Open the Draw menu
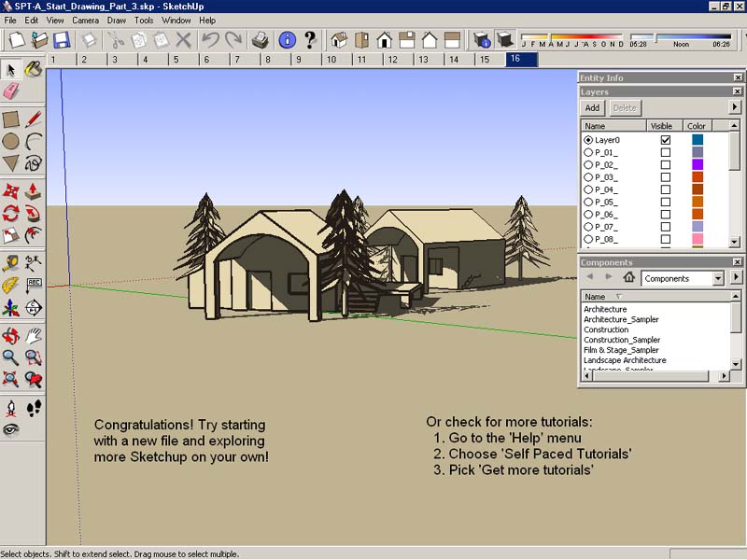This screenshot has width=747, height=560. (116, 21)
